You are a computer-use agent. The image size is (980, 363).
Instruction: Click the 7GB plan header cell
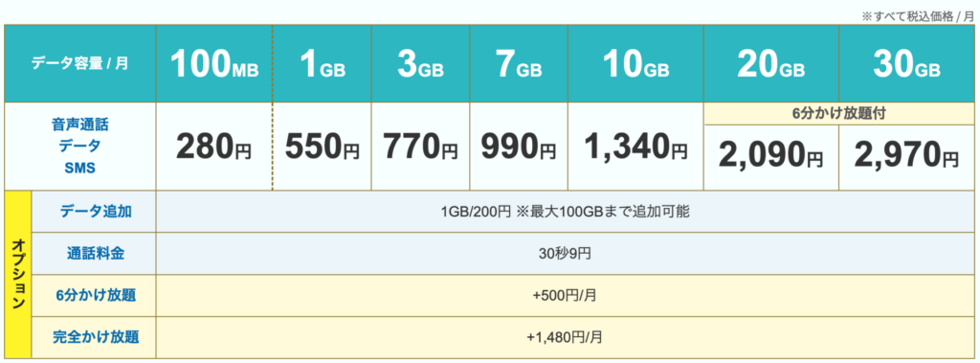(x=519, y=64)
